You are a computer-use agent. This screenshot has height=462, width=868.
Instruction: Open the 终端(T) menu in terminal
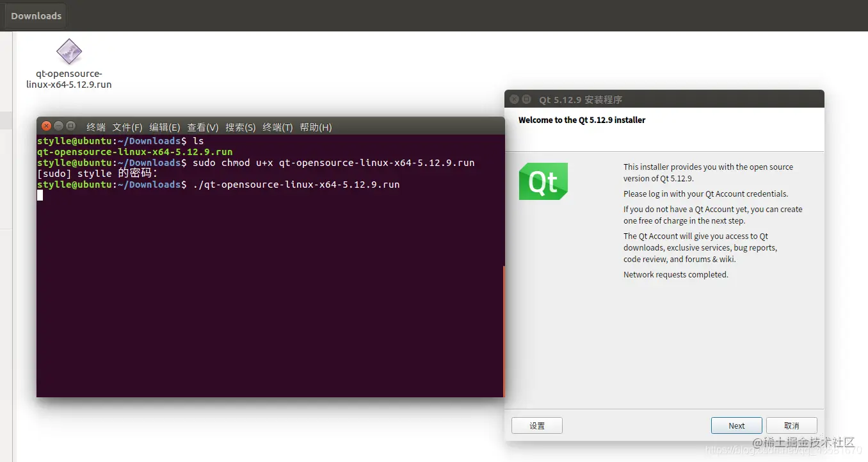coord(278,127)
